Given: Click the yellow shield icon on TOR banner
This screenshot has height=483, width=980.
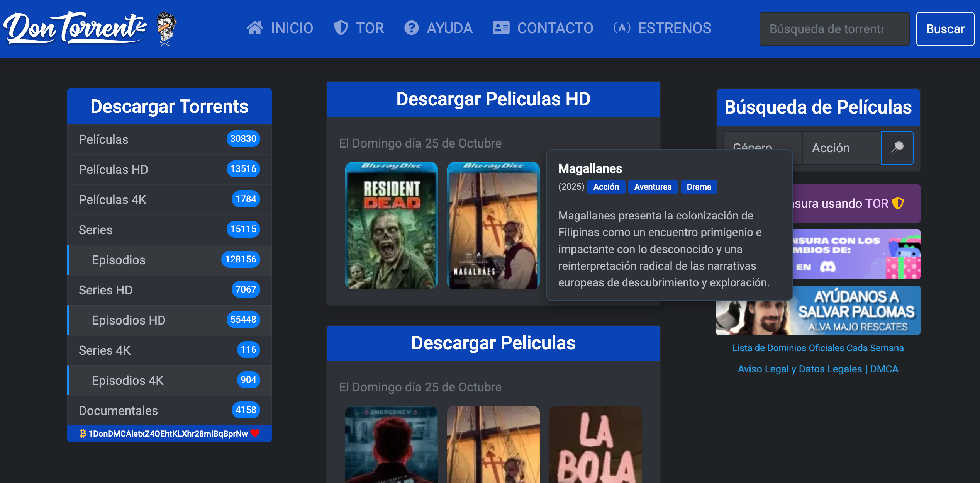Looking at the screenshot, I should pyautogui.click(x=898, y=203).
